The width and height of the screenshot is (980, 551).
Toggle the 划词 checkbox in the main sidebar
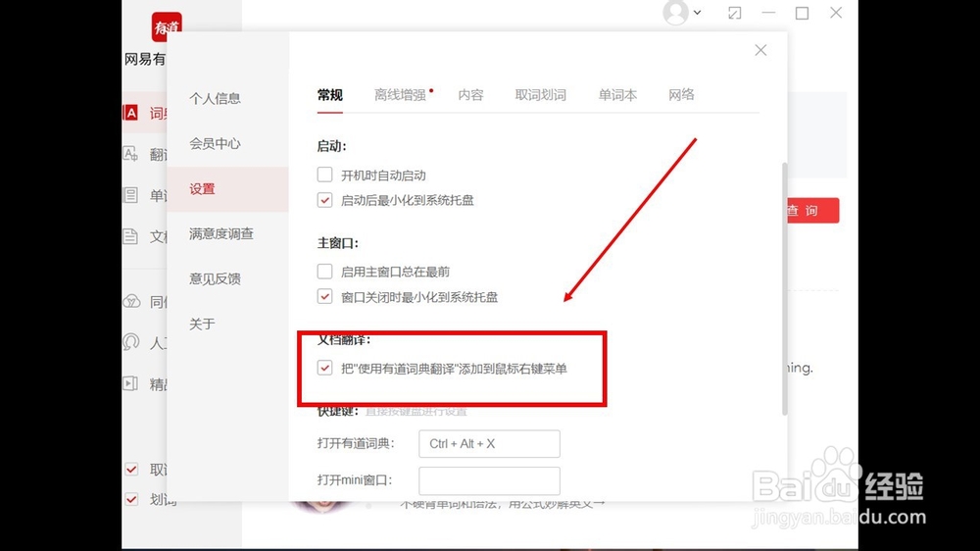[x=131, y=499]
